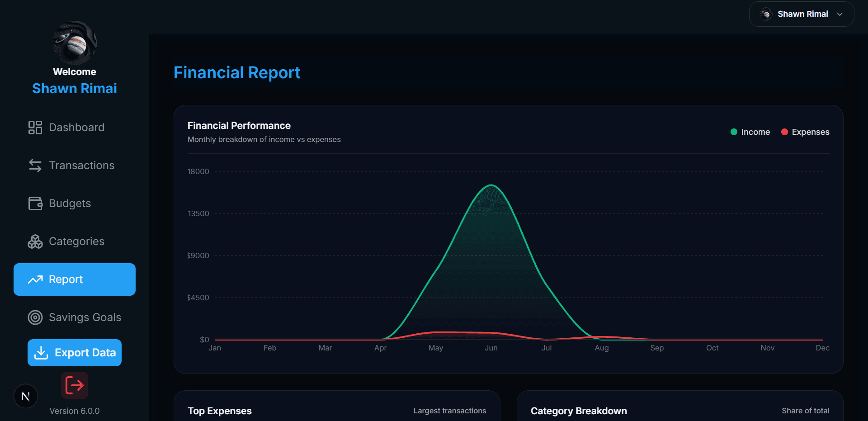Image resolution: width=868 pixels, height=421 pixels.
Task: Click the Next.js N badge icon
Action: point(26,396)
